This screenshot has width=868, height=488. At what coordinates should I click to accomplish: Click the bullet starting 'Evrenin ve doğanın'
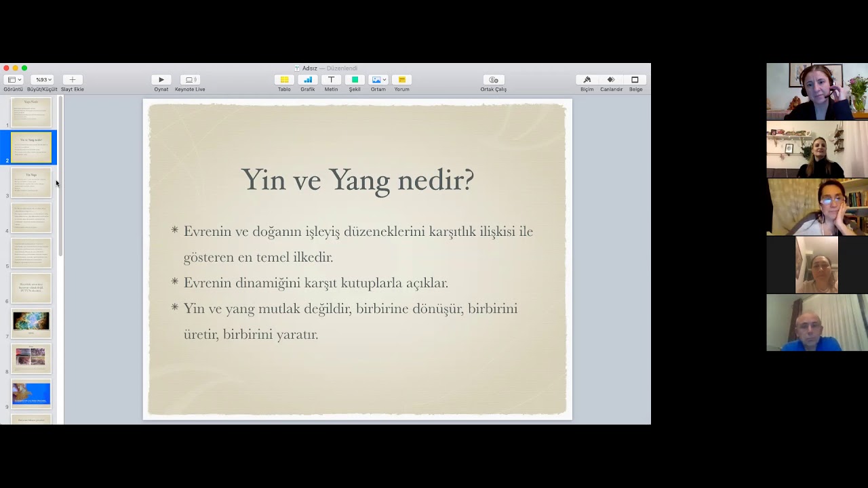click(358, 244)
